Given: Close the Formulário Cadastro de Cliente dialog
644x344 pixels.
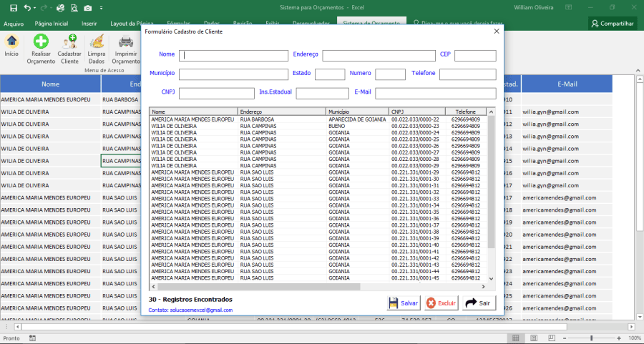Looking at the screenshot, I should pyautogui.click(x=496, y=31).
